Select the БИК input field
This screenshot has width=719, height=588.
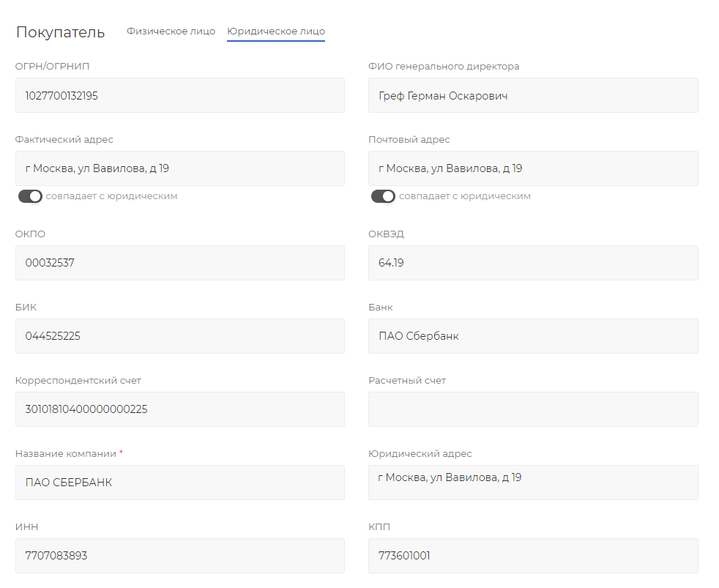click(x=179, y=336)
